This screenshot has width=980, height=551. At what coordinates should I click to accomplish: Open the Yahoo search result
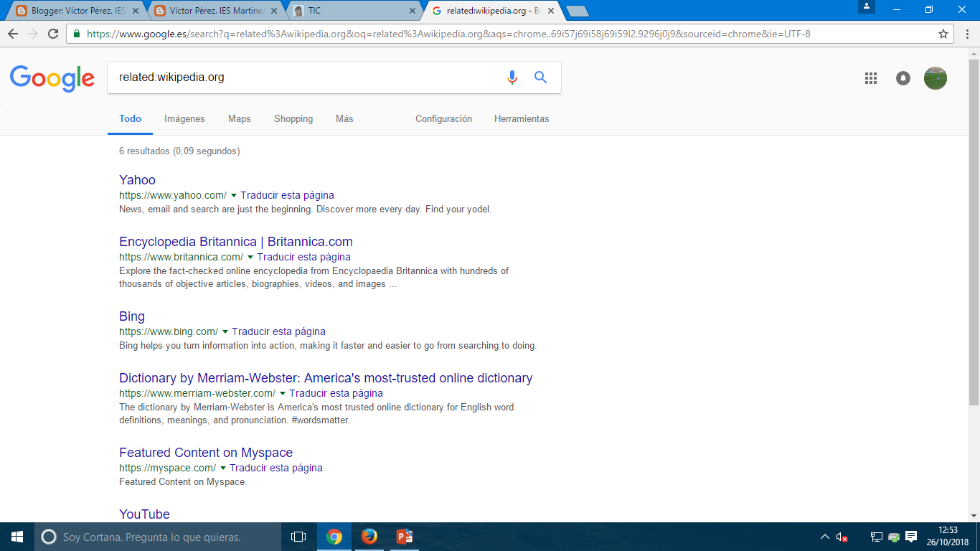(137, 180)
